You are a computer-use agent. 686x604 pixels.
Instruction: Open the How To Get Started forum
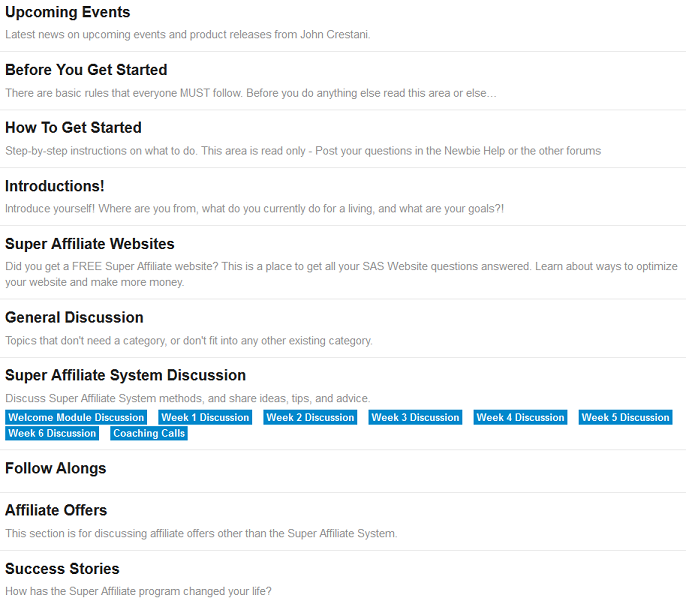tap(73, 128)
